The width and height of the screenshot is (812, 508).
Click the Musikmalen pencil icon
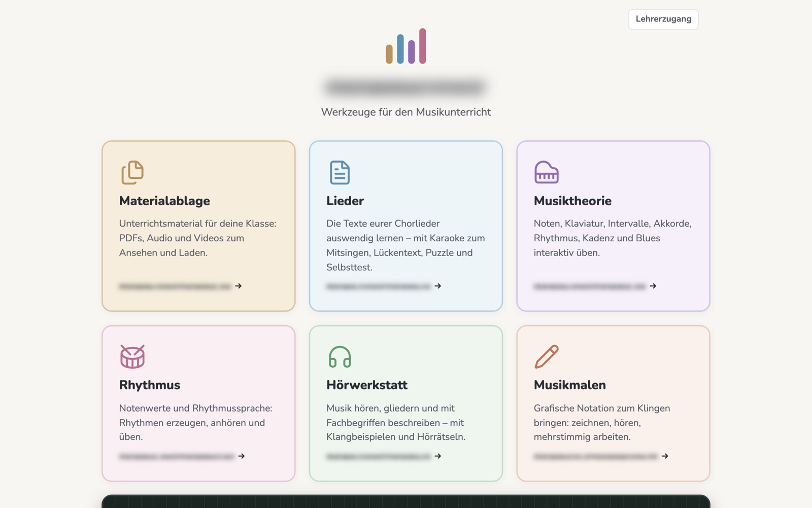pos(547,357)
